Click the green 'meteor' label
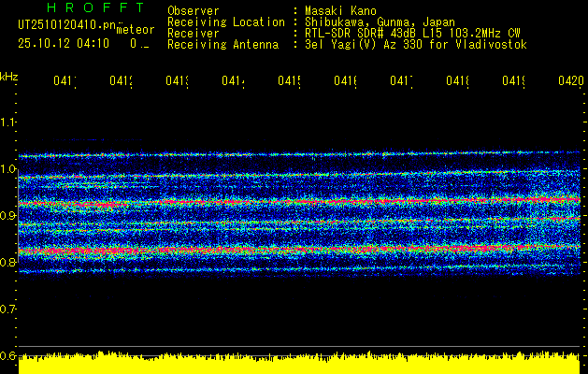 134,31
